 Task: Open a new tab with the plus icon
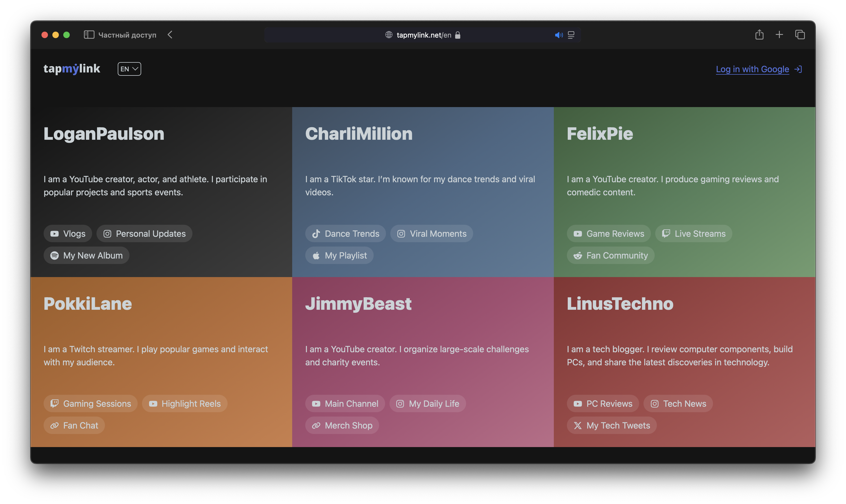point(779,34)
